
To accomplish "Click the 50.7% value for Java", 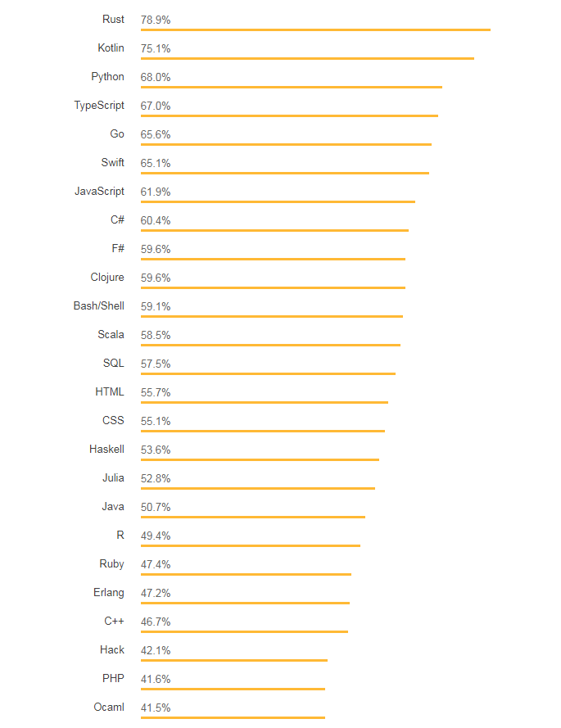I will click(x=156, y=507).
